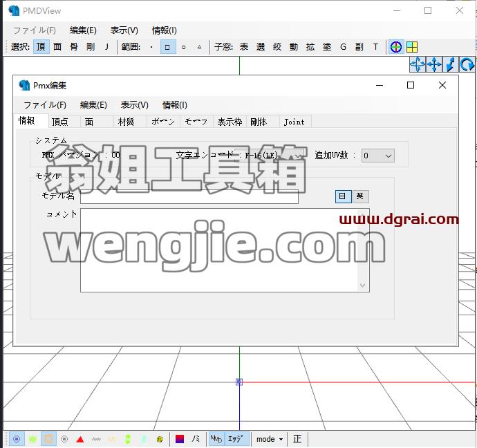Click the モデル名 text field

189,197
